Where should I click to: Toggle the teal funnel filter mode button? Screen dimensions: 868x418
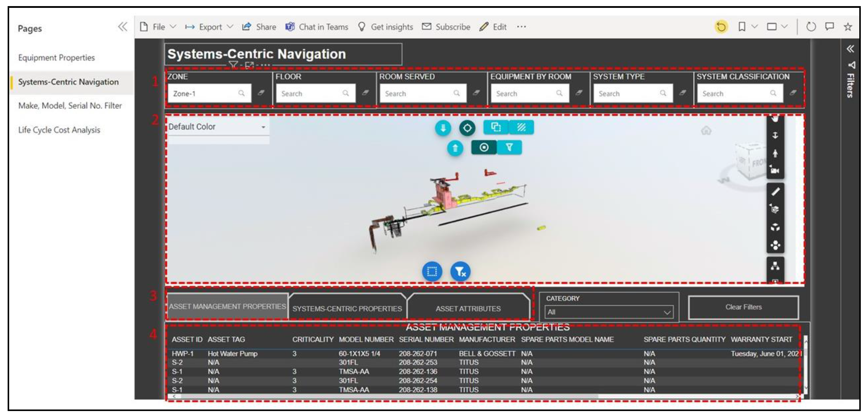coord(509,147)
